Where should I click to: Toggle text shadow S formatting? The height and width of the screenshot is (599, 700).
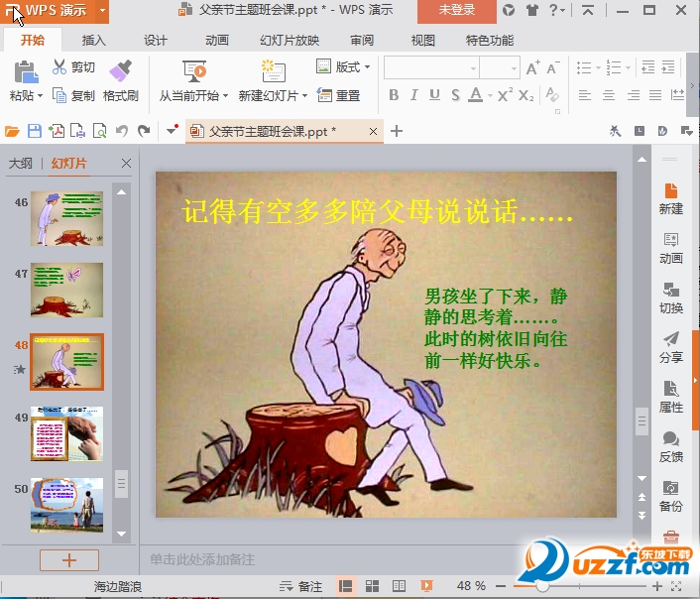455,94
